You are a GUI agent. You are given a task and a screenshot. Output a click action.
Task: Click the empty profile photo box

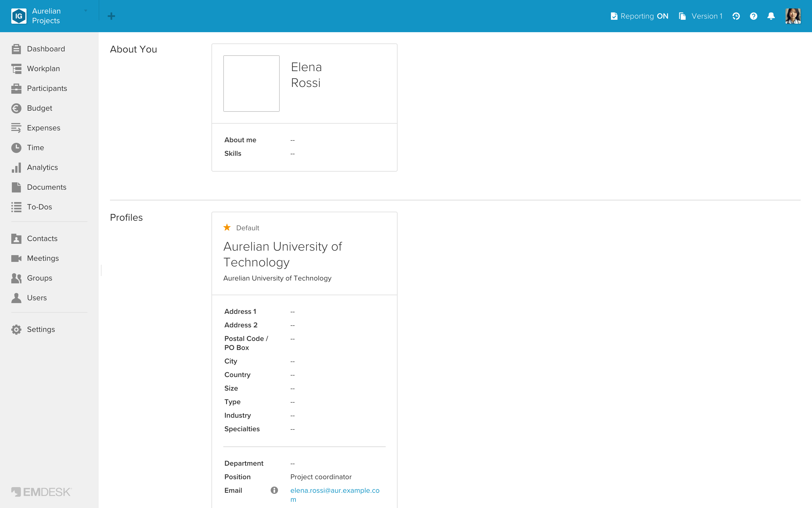click(251, 83)
